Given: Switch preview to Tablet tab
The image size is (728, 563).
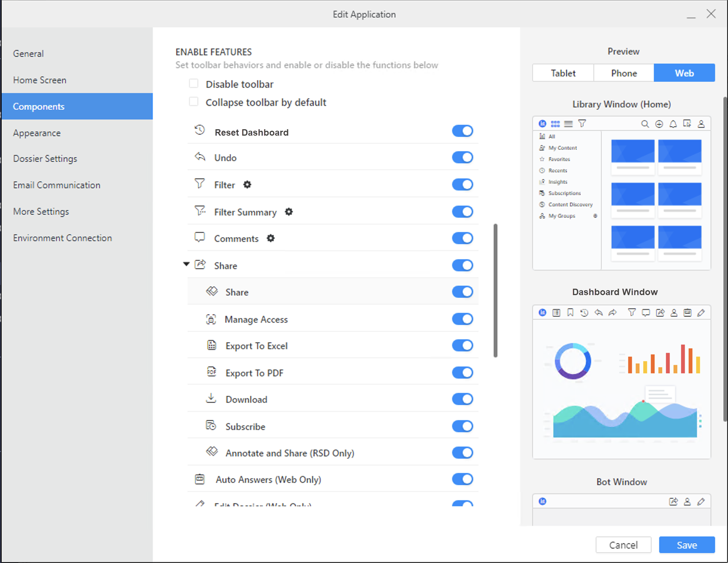Looking at the screenshot, I should tap(563, 73).
